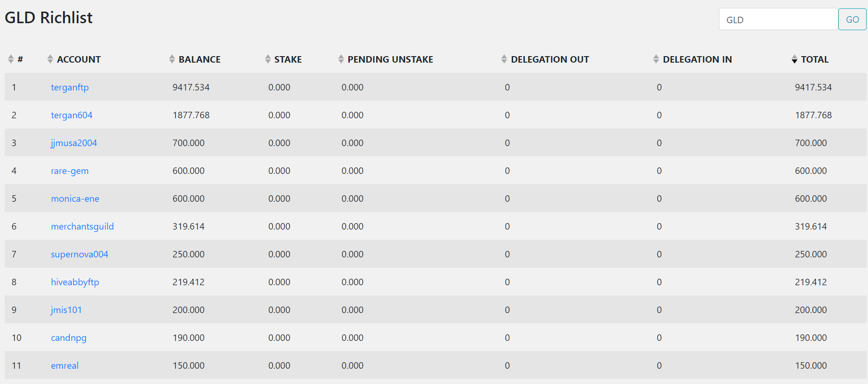Open tergan604 account page

point(71,115)
